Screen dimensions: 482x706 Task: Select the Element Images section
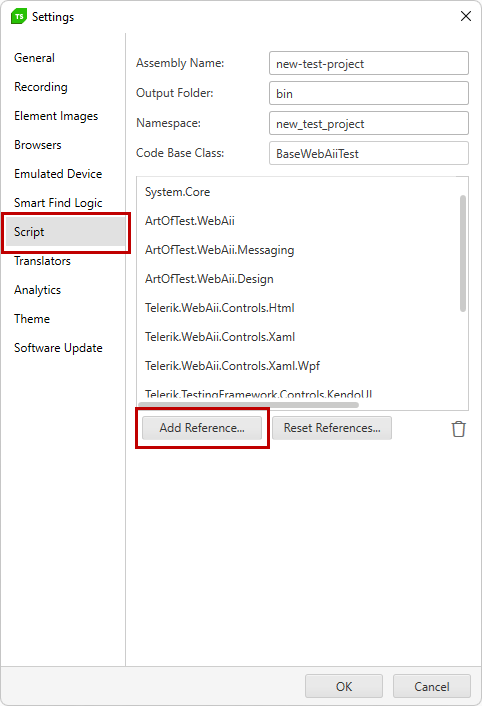coord(56,116)
